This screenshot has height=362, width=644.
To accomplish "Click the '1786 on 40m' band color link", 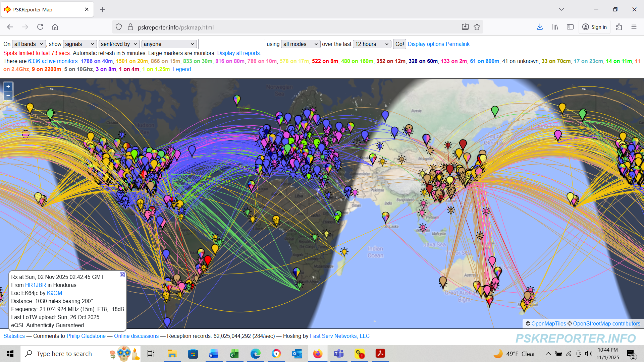I will coord(97,61).
